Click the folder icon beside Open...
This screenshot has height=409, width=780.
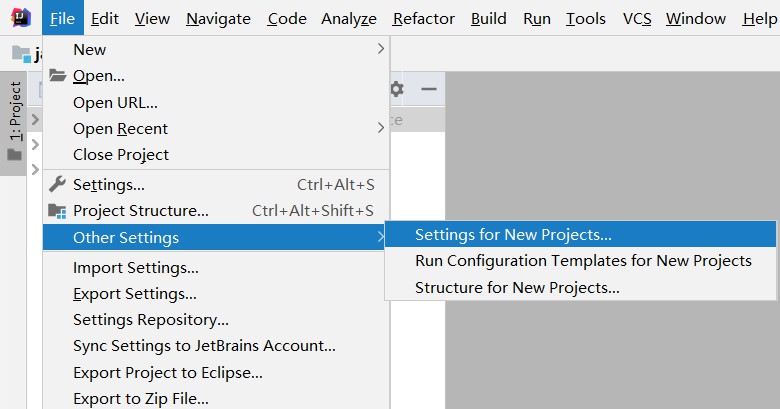[x=57, y=76]
